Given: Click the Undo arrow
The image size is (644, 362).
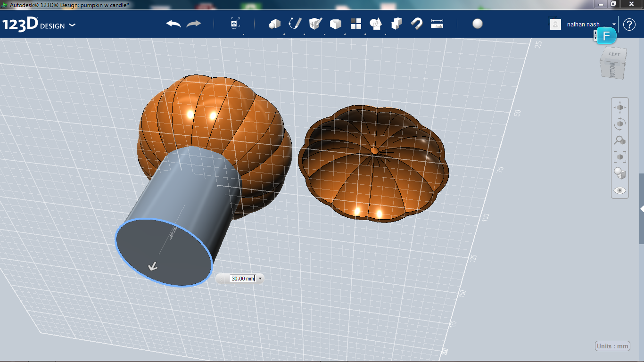Looking at the screenshot, I should click(173, 24).
